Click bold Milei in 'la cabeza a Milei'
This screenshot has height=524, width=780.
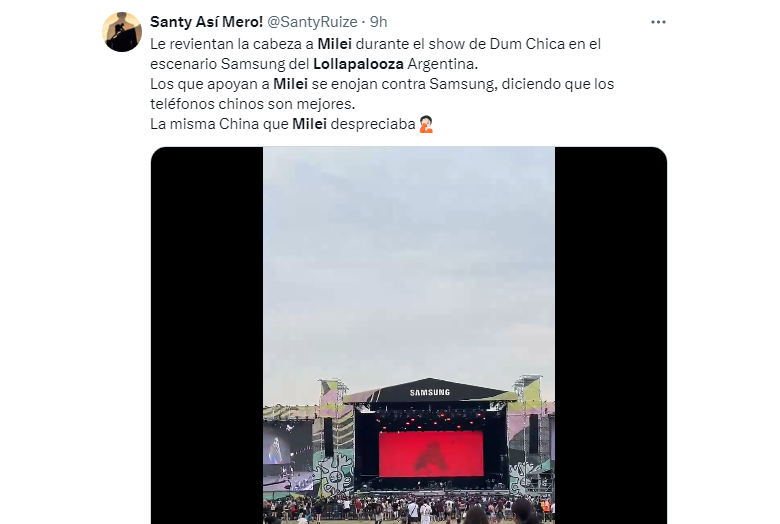335,44
